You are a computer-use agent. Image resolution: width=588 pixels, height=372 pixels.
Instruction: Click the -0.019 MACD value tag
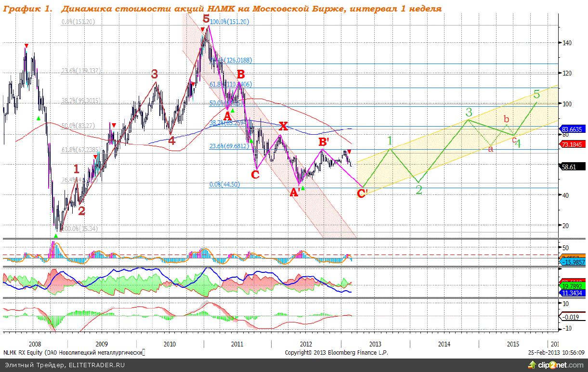(572, 317)
